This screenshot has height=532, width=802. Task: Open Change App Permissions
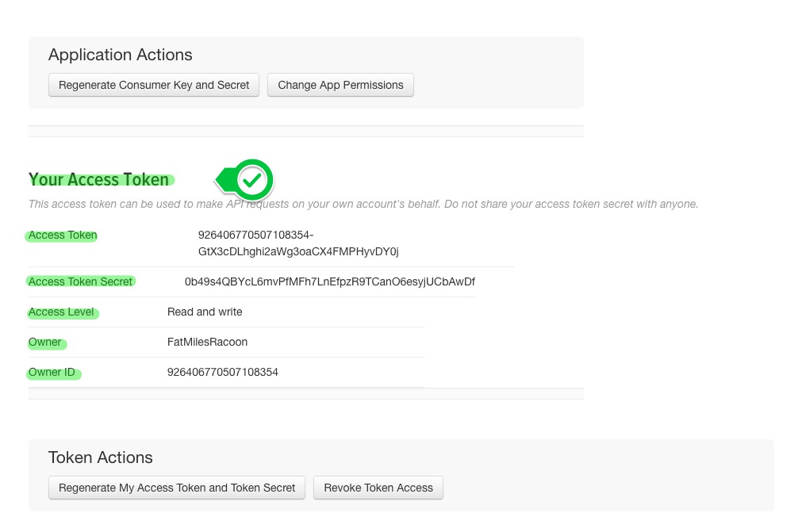click(340, 85)
